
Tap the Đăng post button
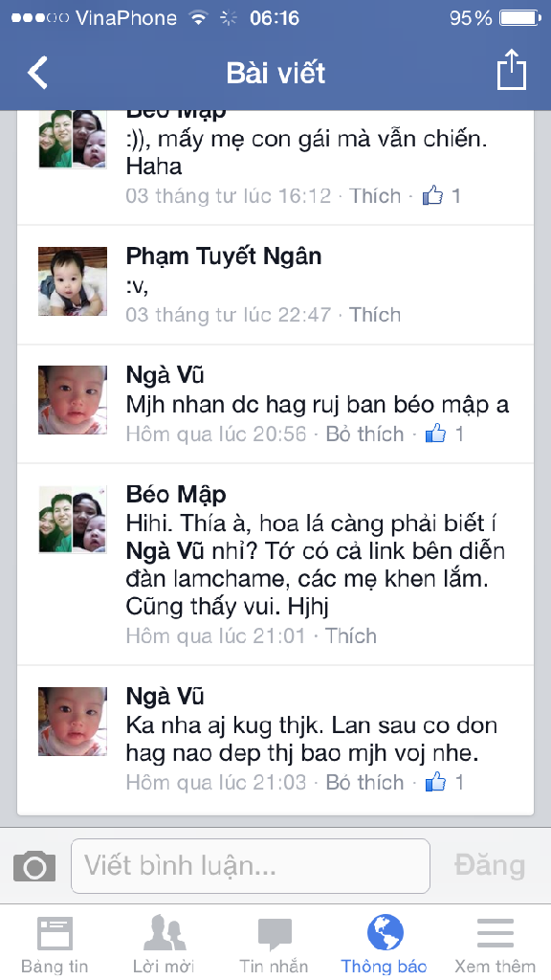coord(490,865)
